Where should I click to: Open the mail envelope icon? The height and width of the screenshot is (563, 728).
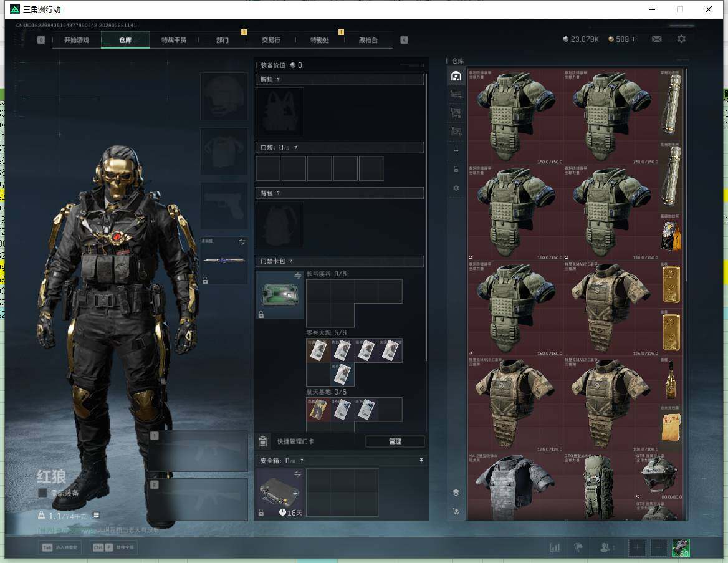(x=656, y=39)
